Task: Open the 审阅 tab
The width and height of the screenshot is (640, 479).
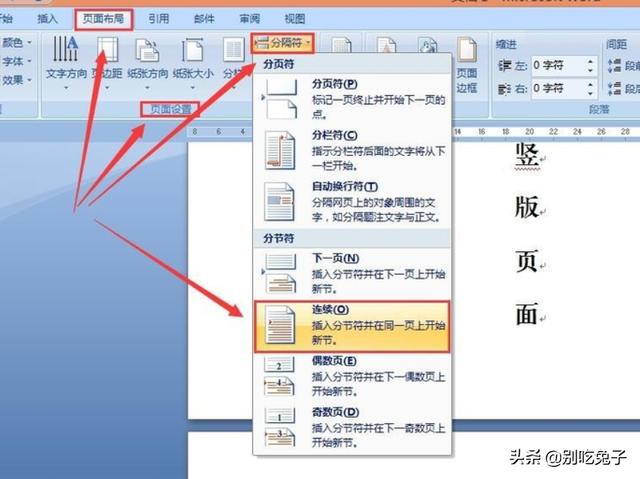Action: (249, 19)
